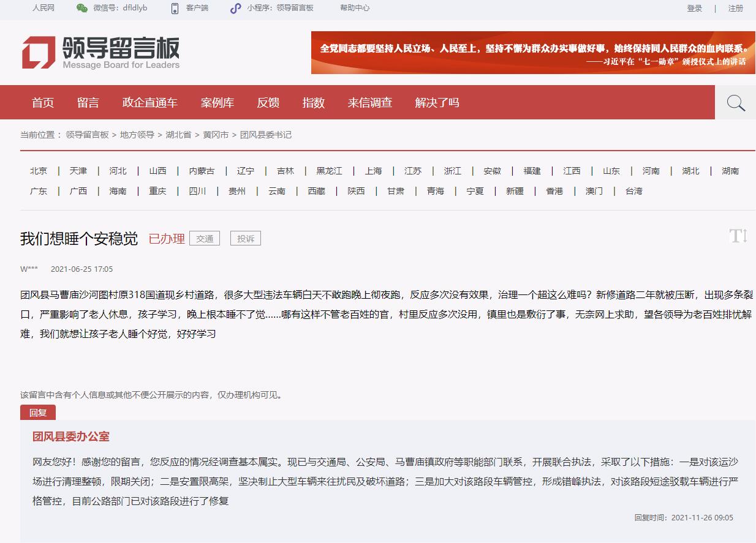
Task: Click the mobile client phone icon
Action: 175,8
